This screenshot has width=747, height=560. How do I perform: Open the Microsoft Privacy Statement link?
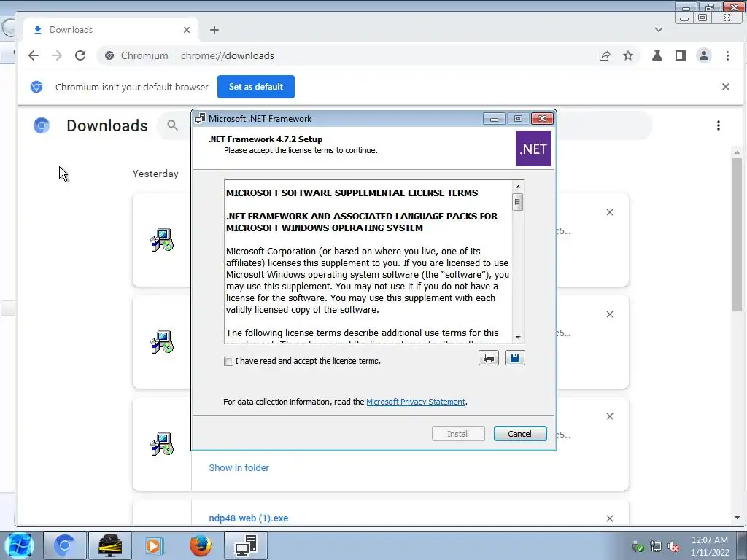click(415, 402)
